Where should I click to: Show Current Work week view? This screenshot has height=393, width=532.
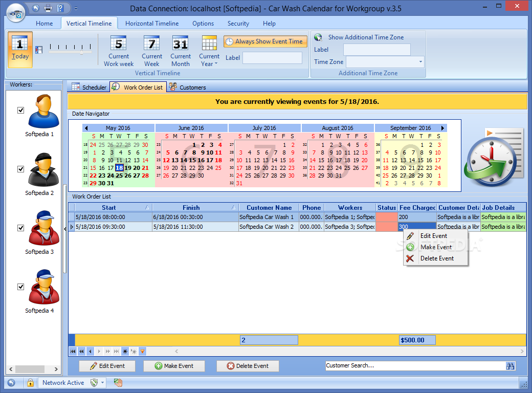119,51
